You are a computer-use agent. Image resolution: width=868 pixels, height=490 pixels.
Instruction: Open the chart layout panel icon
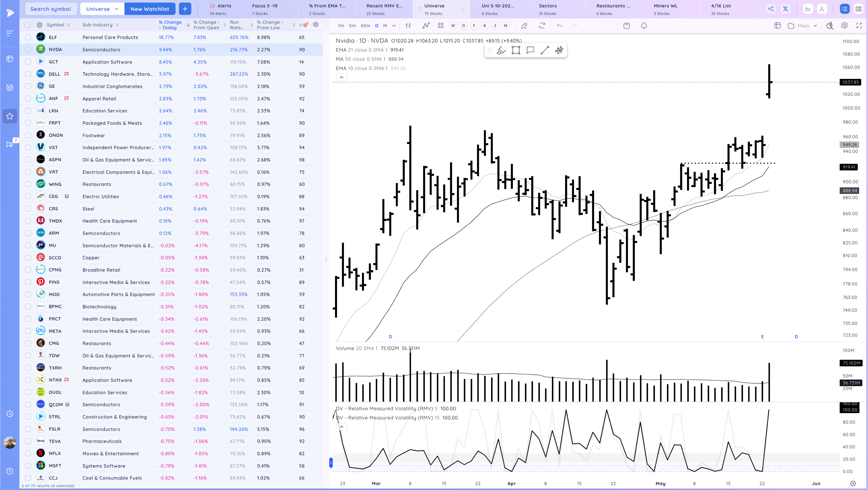click(x=777, y=26)
